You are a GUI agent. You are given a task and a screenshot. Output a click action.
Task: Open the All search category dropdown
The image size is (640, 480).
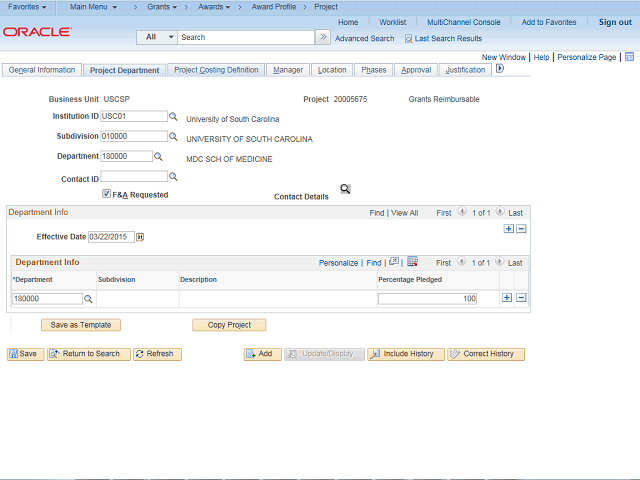click(x=157, y=37)
